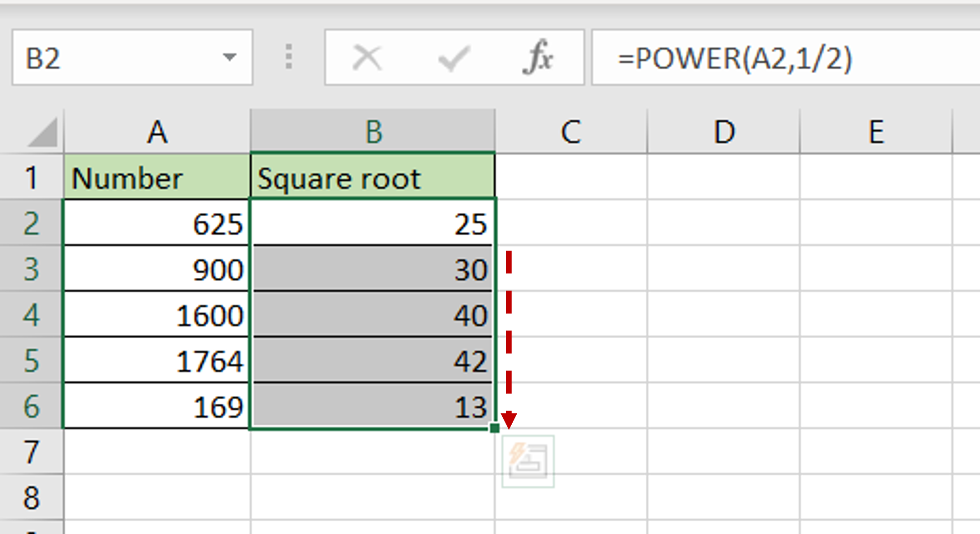Click the Number header cell
Image resolution: width=980 pixels, height=534 pixels.
(158, 178)
